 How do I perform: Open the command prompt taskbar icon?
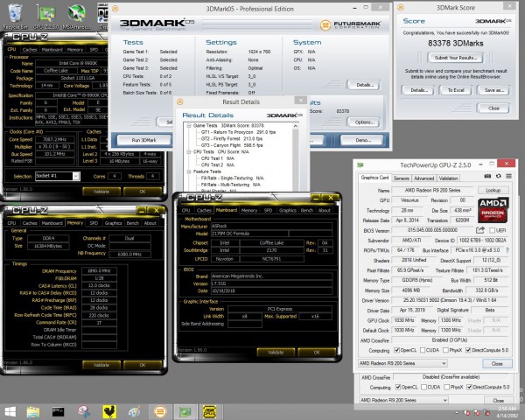(x=58, y=410)
